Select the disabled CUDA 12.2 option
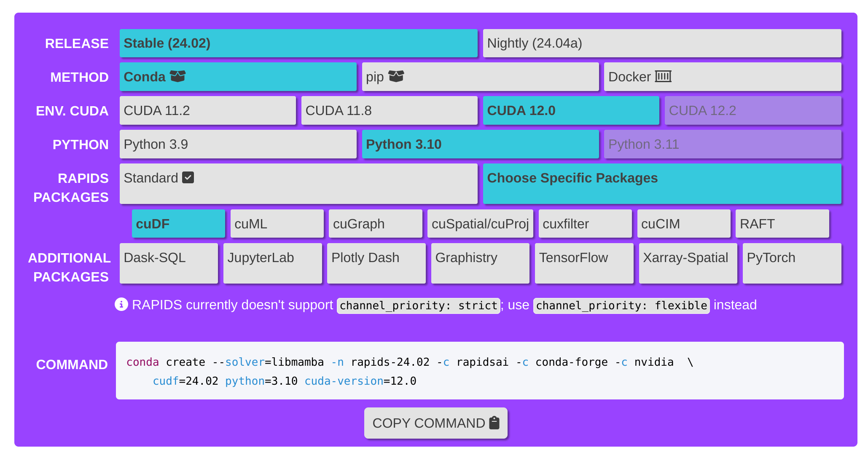Image resolution: width=868 pixels, height=458 pixels. point(752,110)
